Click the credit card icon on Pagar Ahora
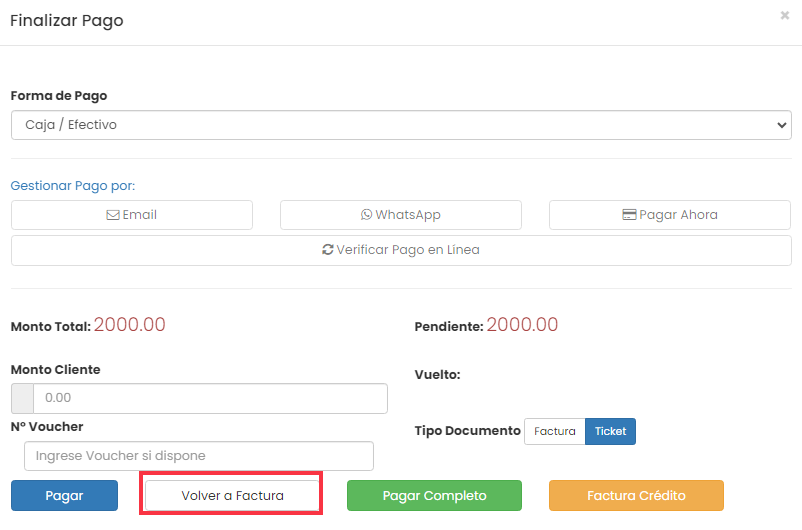 [629, 214]
